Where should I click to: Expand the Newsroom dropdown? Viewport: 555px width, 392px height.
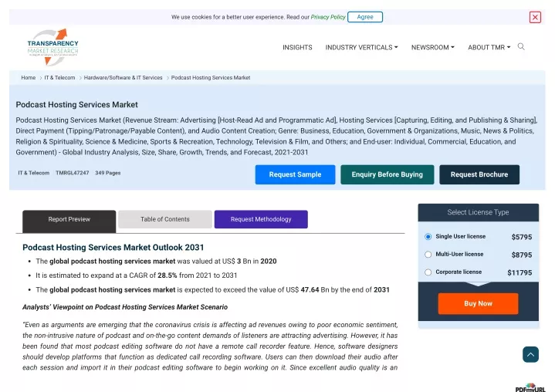coord(432,47)
